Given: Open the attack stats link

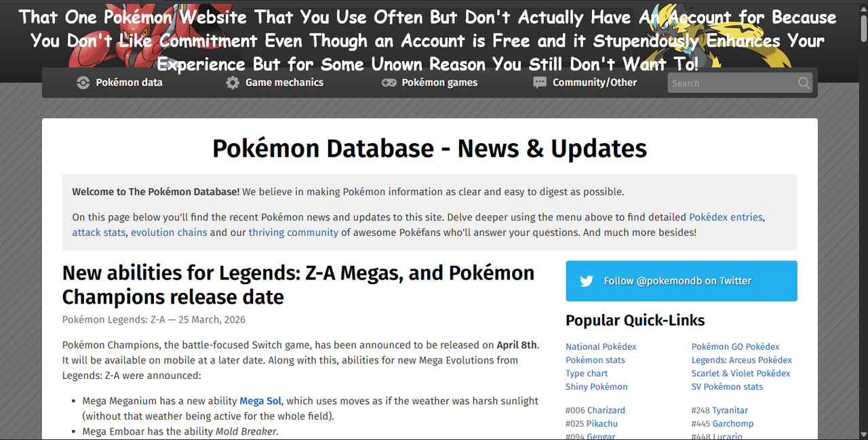Looking at the screenshot, I should (x=99, y=233).
